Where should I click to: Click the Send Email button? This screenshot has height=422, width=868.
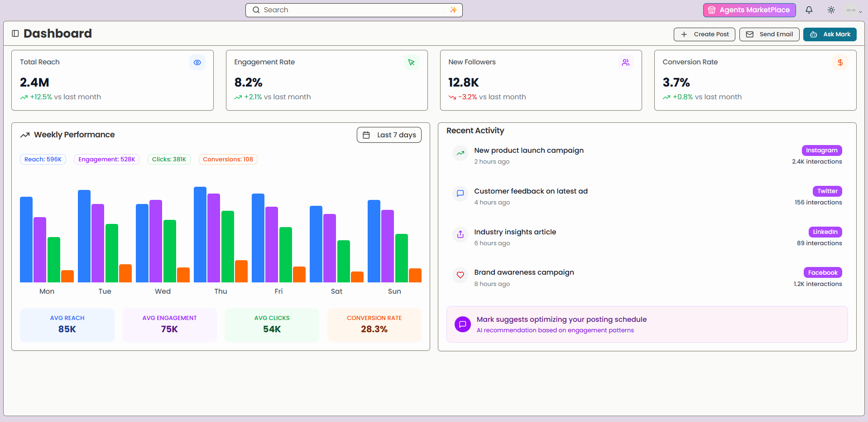(769, 34)
